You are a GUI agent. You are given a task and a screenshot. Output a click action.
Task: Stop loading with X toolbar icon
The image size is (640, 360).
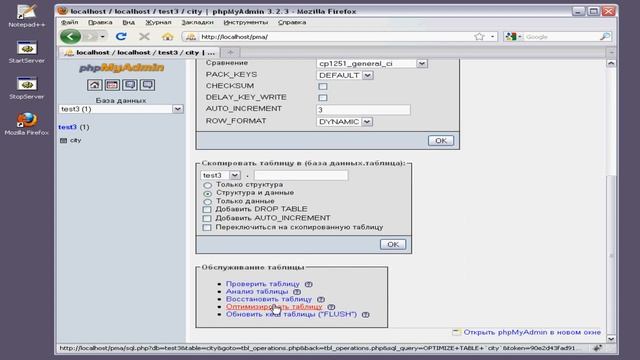[144, 37]
